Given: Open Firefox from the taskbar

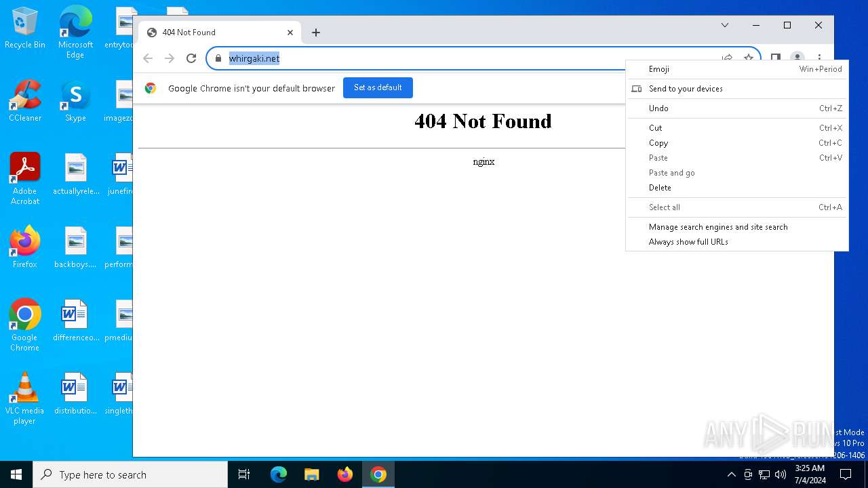Looking at the screenshot, I should [x=345, y=474].
